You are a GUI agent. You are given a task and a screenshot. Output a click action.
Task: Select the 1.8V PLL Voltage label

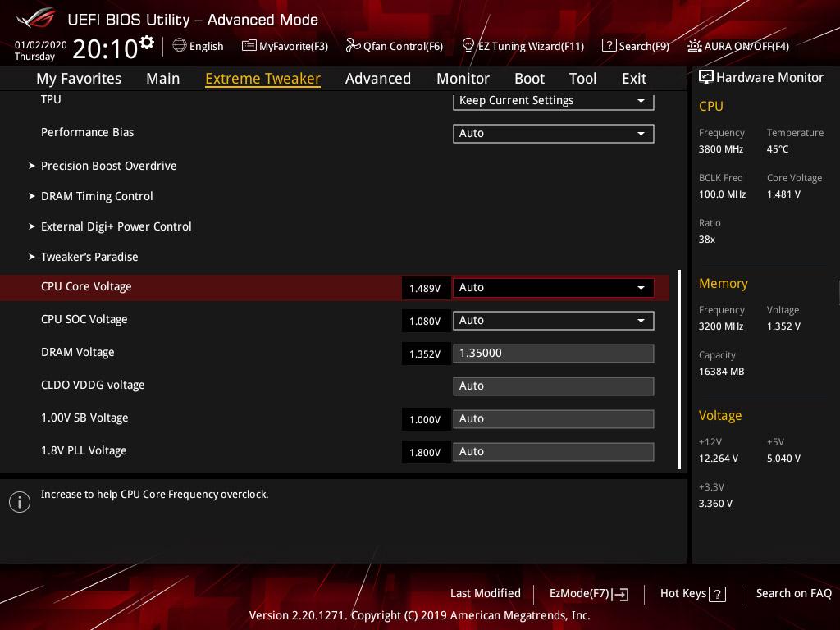coord(84,450)
